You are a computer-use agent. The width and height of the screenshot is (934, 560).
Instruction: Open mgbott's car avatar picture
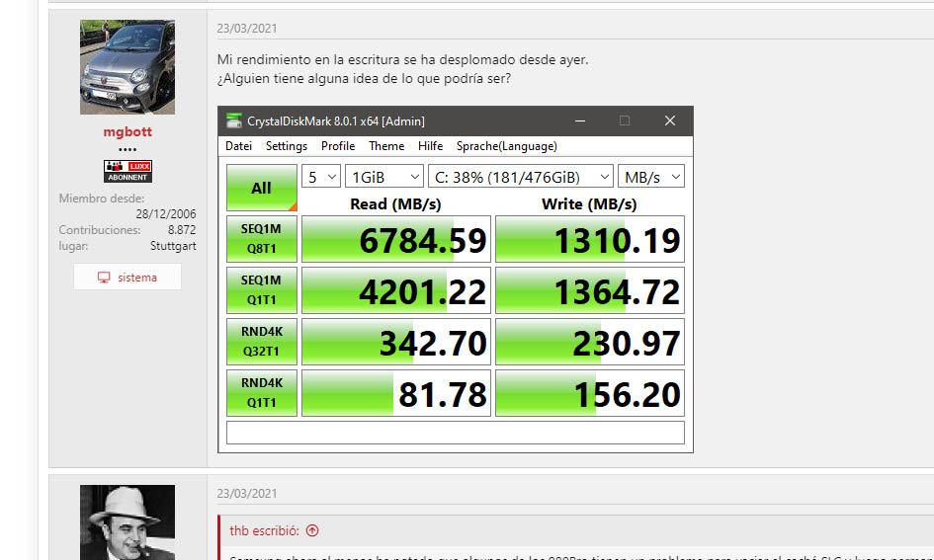click(127, 66)
